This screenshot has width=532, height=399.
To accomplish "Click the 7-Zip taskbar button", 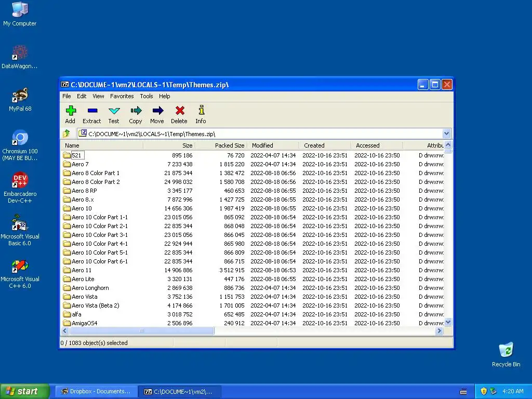I will (x=180, y=391).
